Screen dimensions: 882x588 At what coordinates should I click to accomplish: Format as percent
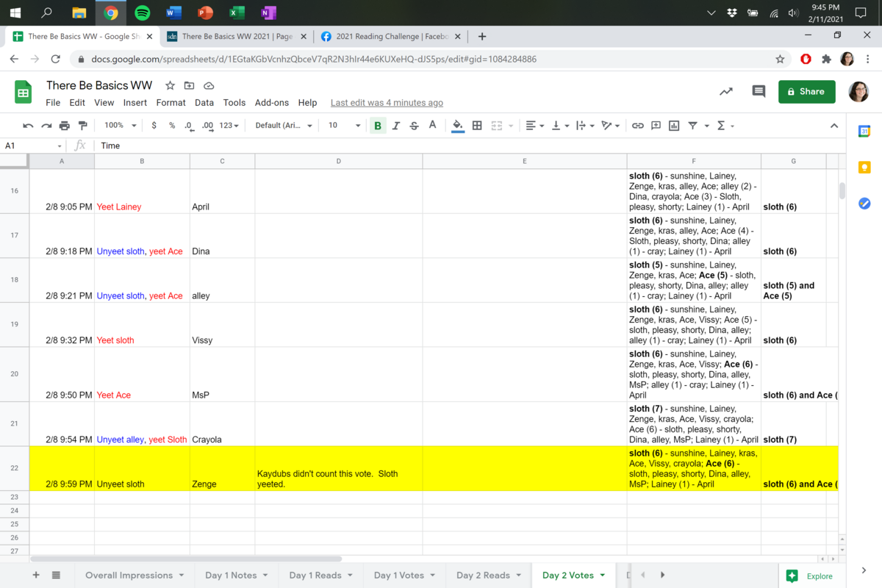pos(172,126)
